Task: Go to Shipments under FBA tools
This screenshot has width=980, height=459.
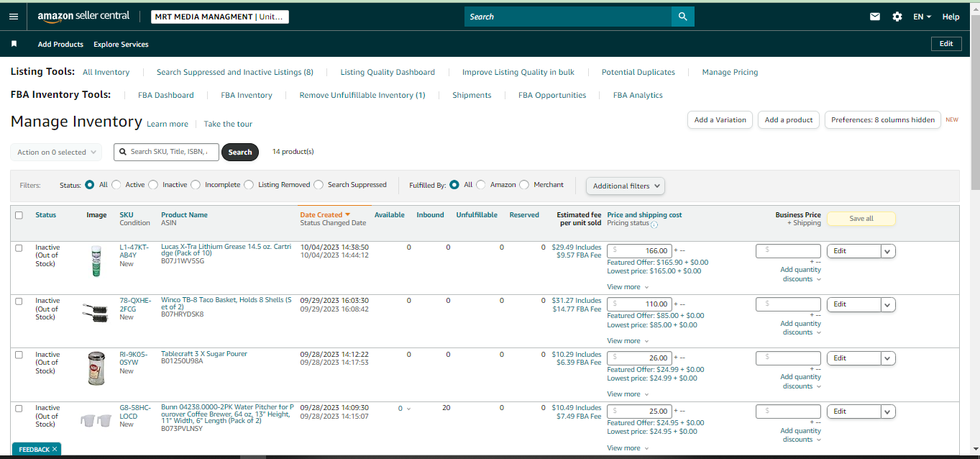Action: point(472,95)
